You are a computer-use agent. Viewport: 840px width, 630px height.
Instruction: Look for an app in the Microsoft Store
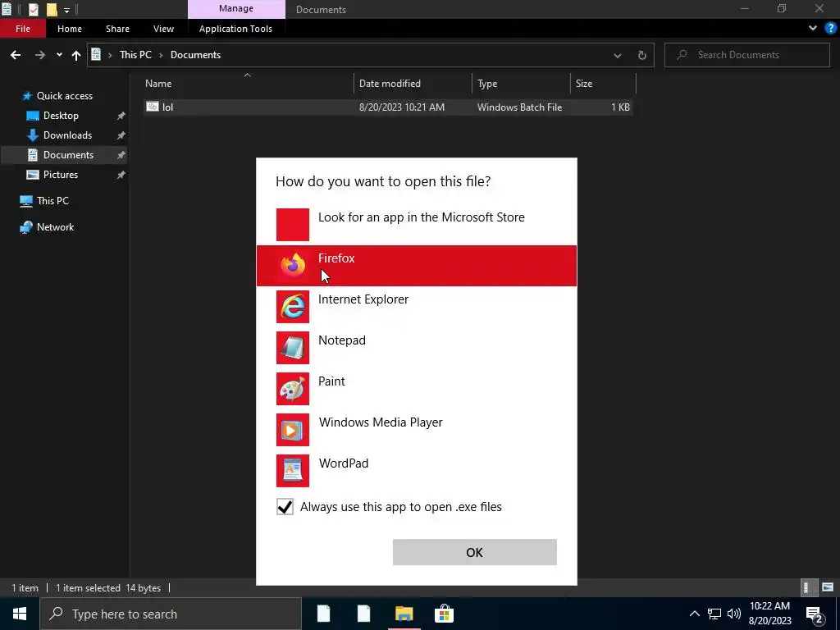(x=416, y=225)
